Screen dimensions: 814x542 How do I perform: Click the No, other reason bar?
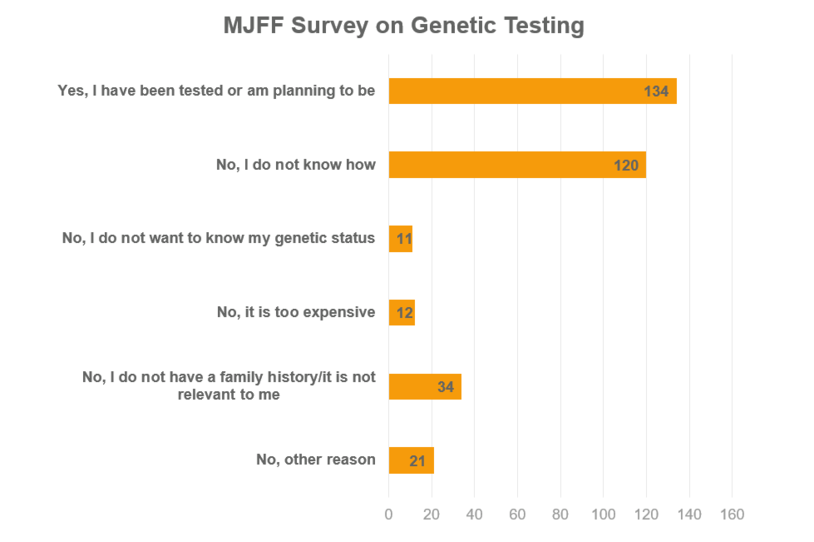pos(410,460)
